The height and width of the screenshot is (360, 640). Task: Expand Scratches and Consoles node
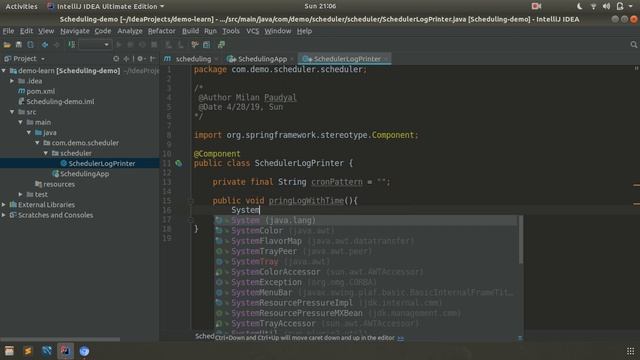tap(4, 215)
